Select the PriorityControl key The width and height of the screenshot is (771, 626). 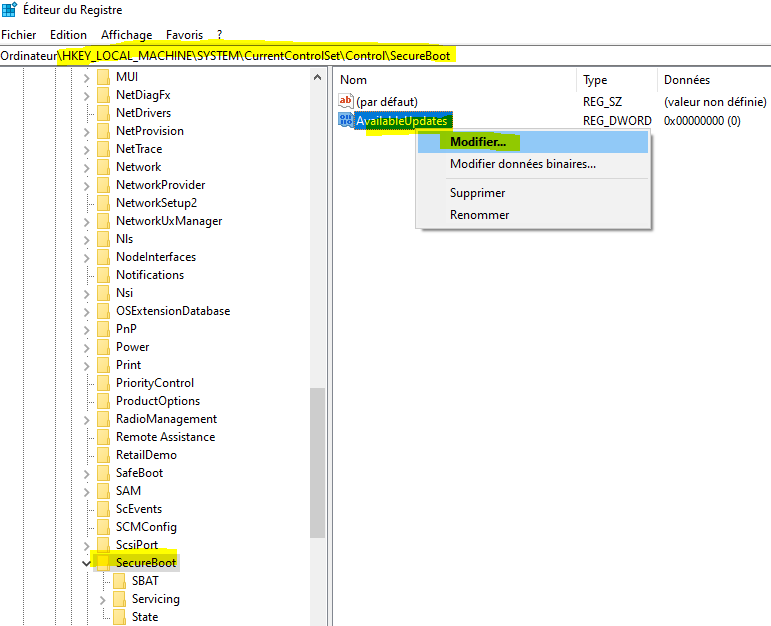[154, 383]
